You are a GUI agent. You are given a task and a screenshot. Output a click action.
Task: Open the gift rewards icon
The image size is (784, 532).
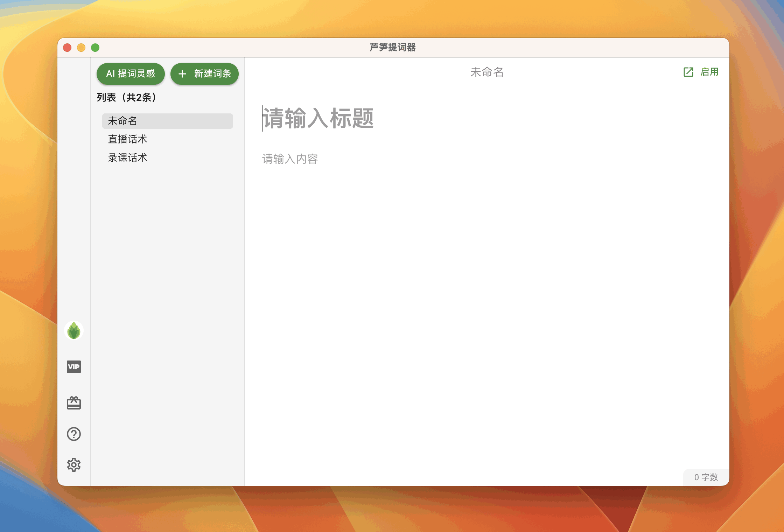(x=74, y=403)
